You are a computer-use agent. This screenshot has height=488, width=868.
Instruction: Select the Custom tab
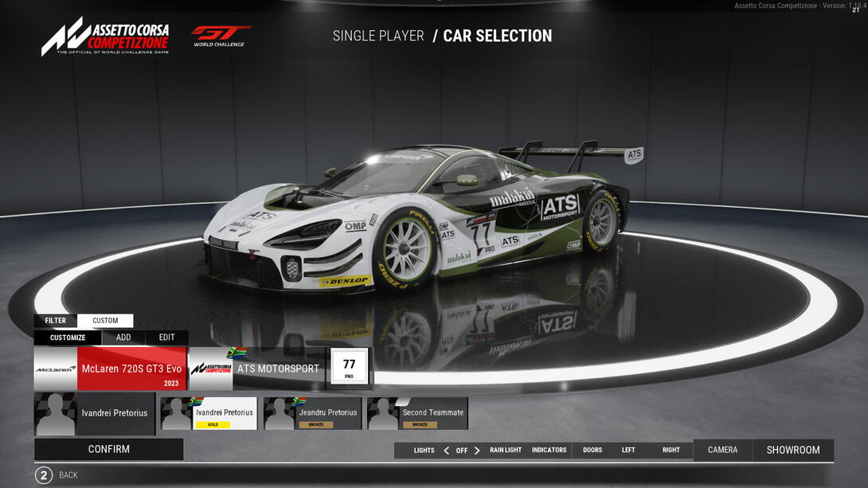point(105,320)
